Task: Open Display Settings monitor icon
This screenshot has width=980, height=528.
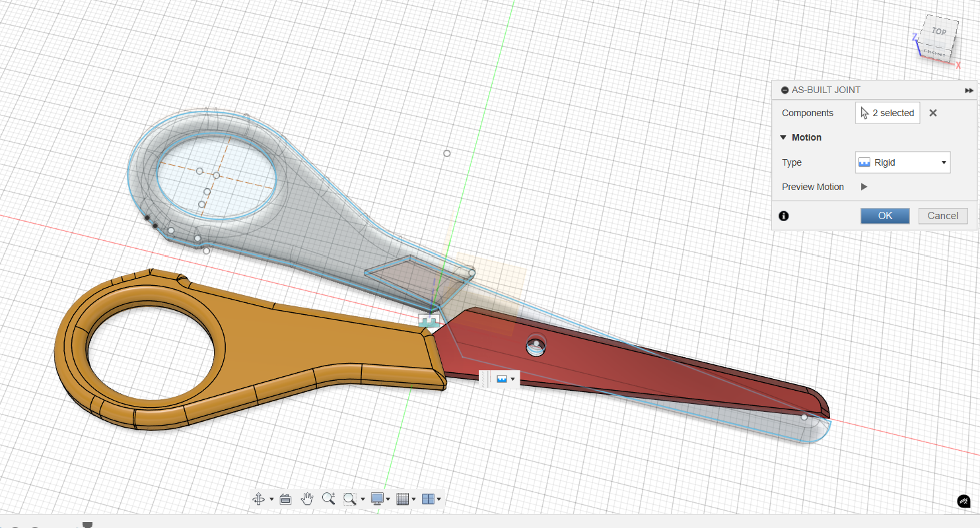Action: pos(377,499)
